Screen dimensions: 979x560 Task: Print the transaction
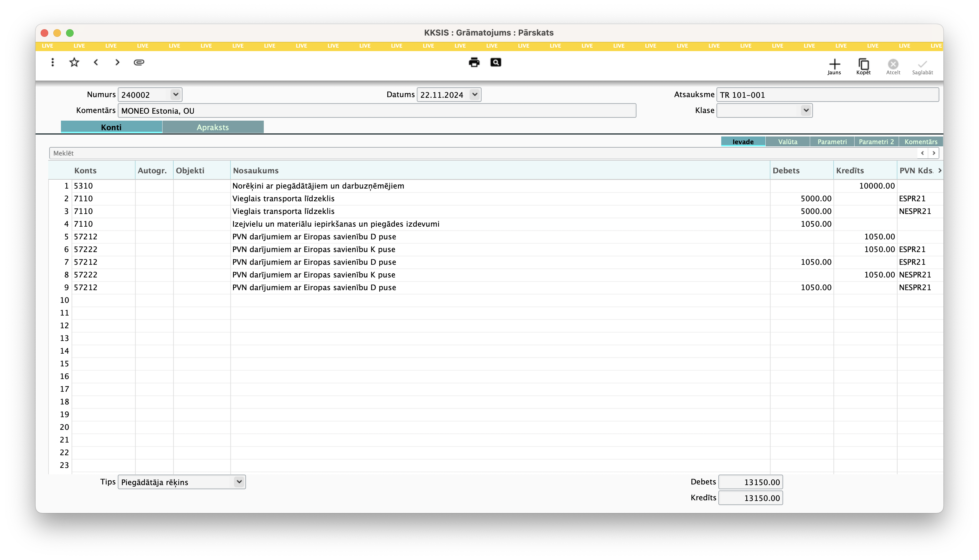click(474, 62)
